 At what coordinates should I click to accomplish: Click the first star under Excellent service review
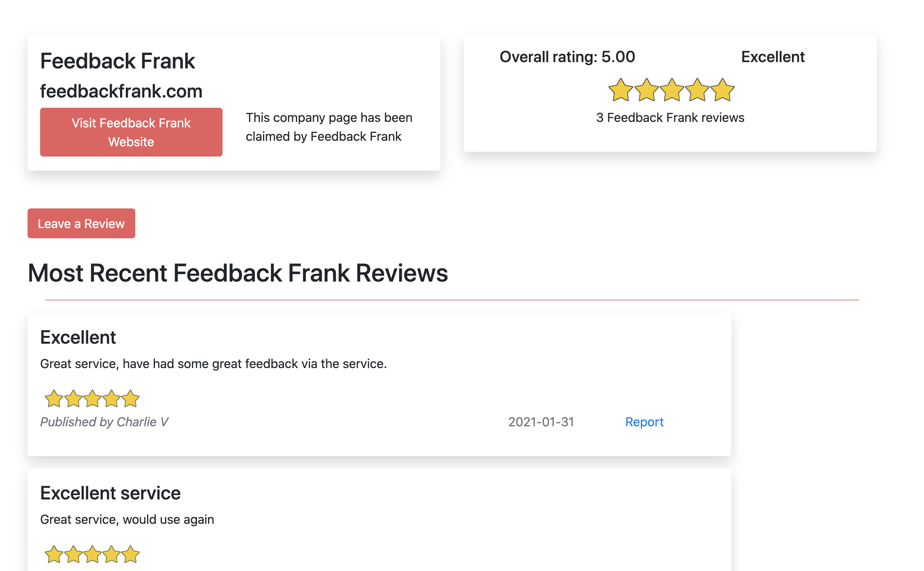pyautogui.click(x=53, y=554)
